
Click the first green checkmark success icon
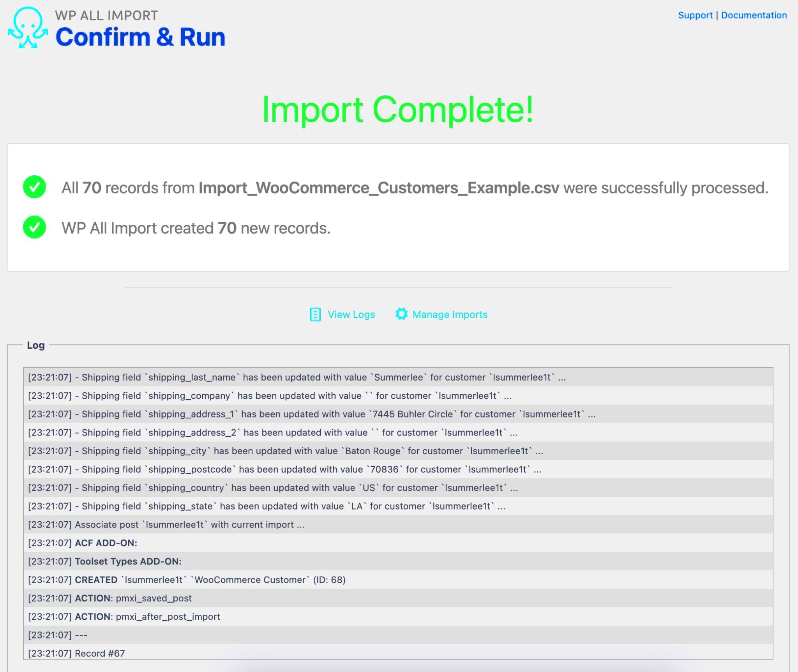[x=34, y=187]
